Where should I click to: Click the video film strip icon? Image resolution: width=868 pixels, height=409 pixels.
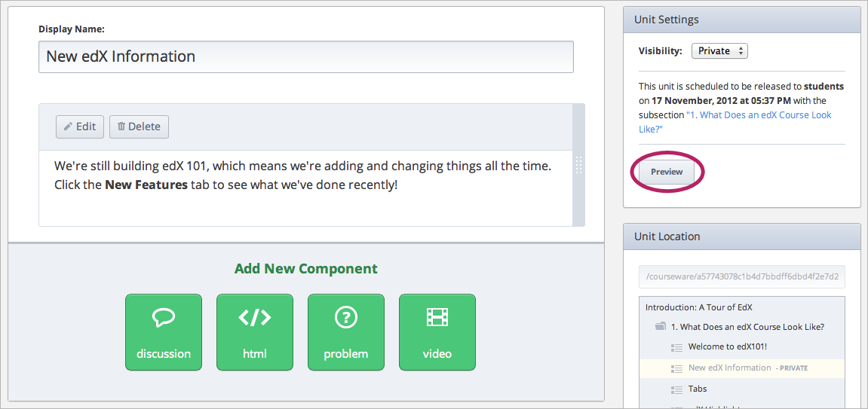pyautogui.click(x=437, y=318)
